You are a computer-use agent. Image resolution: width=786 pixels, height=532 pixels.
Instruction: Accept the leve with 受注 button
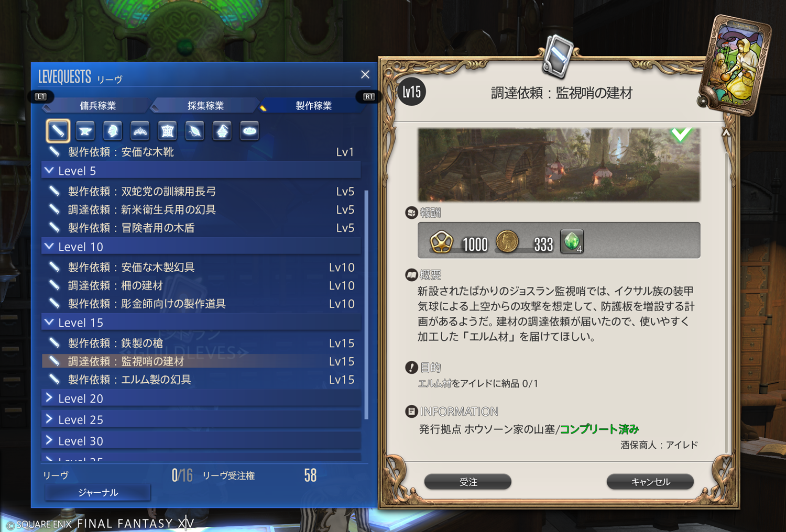[x=468, y=482]
